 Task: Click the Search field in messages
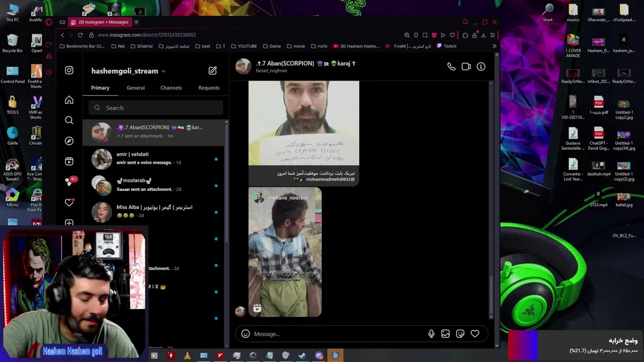155,108
